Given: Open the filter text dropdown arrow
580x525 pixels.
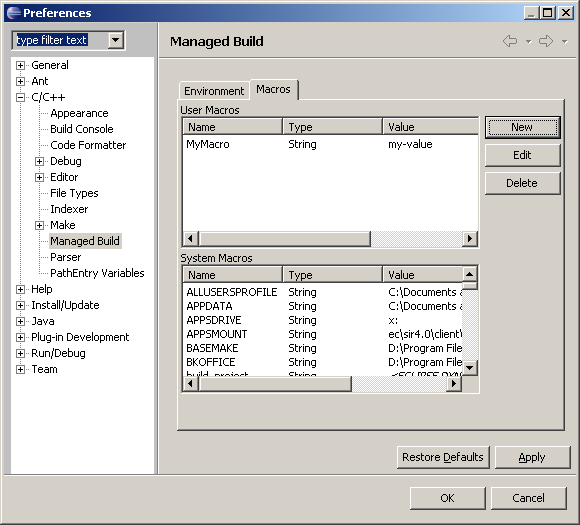Looking at the screenshot, I should tap(116, 40).
